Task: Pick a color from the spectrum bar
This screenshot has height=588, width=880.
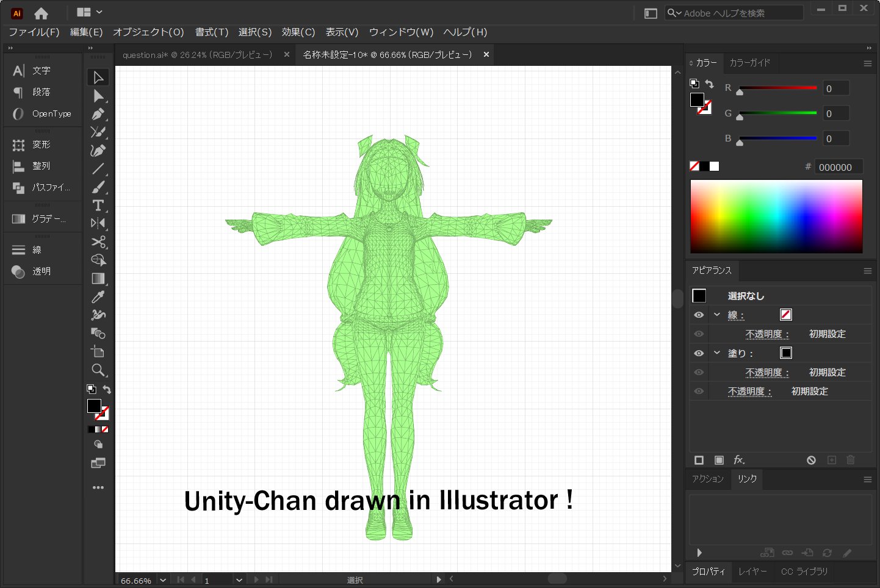Action: coord(776,216)
